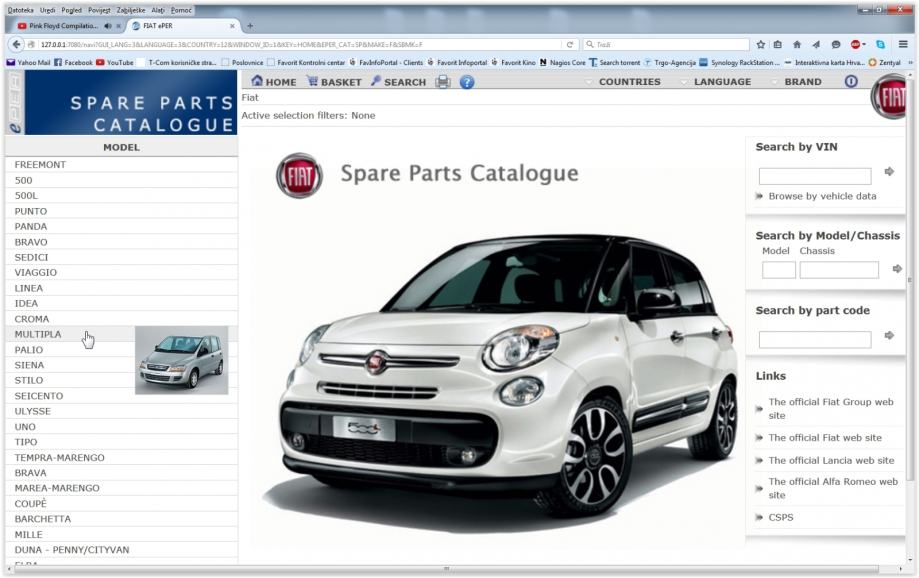Focus the Search by VIN input field

815,176
